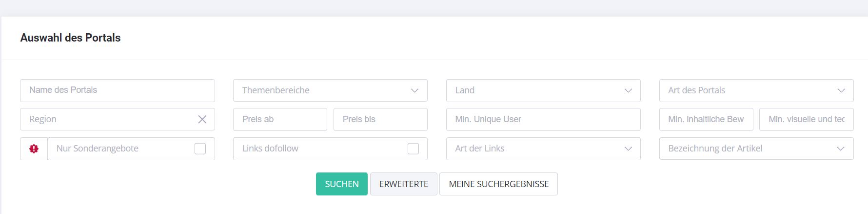Open ERWEITERTE advanced search options
868x214 pixels.
tap(404, 184)
